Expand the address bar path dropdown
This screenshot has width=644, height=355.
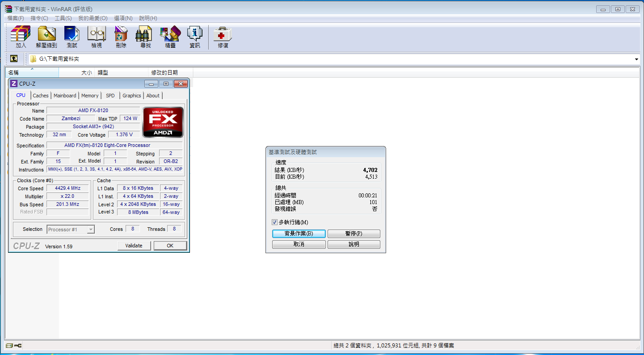(x=636, y=59)
